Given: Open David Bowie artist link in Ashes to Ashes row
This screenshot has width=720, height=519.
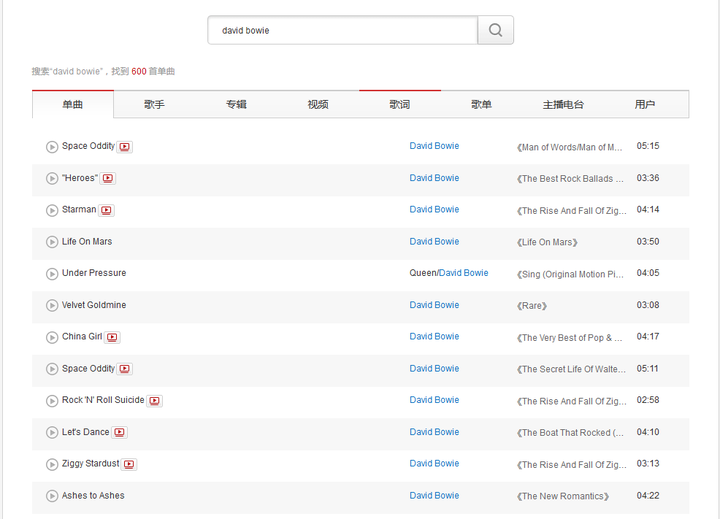Looking at the screenshot, I should (x=434, y=496).
